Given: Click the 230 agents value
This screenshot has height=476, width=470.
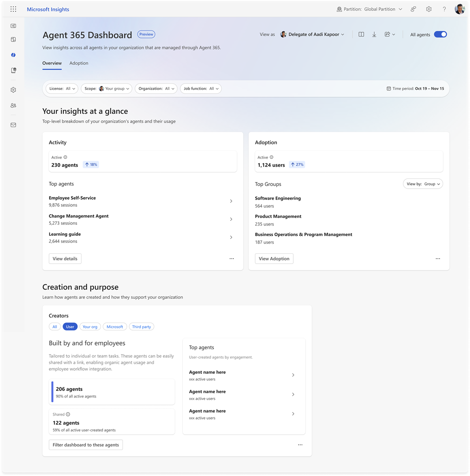Looking at the screenshot, I should [x=65, y=165].
